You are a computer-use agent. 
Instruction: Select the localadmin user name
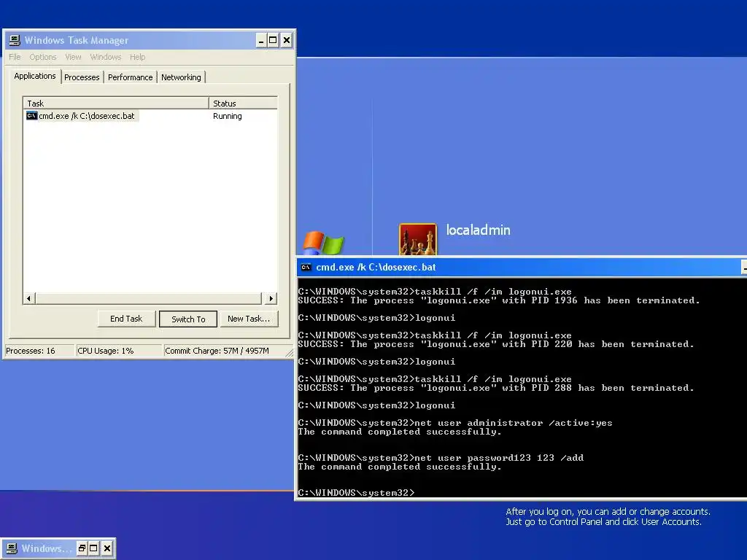point(478,230)
